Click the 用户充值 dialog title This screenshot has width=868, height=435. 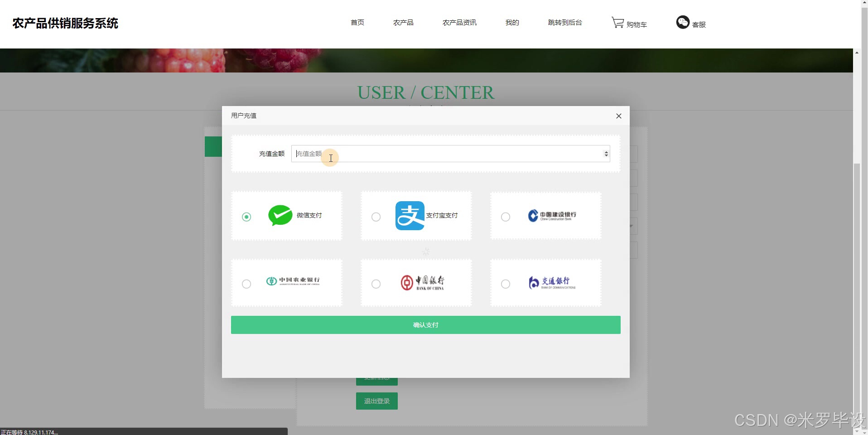(244, 116)
